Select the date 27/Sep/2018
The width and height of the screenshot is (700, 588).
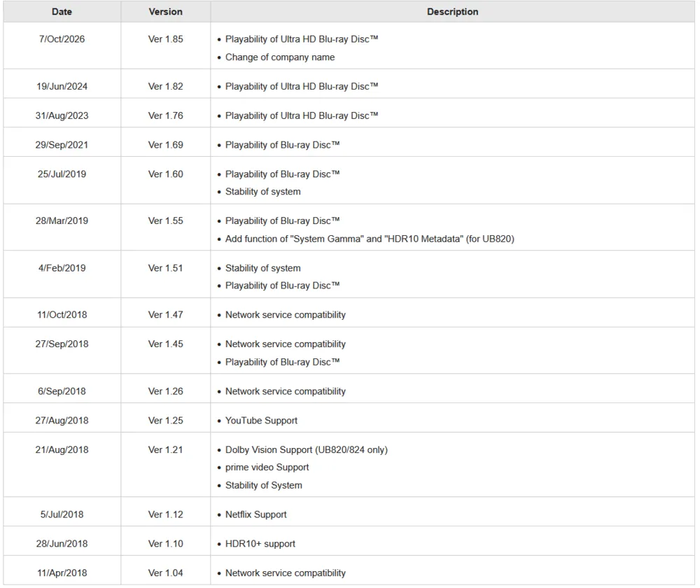point(62,344)
